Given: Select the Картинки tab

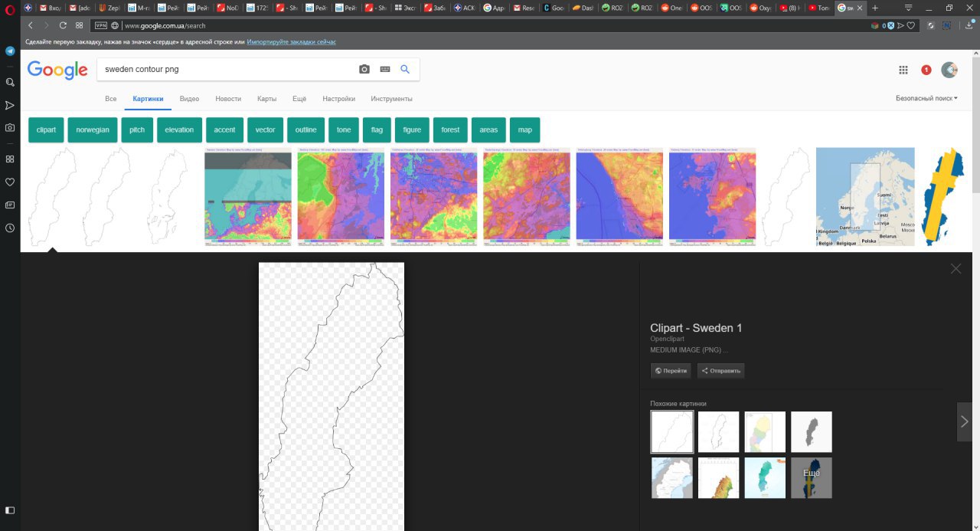Looking at the screenshot, I should (148, 99).
